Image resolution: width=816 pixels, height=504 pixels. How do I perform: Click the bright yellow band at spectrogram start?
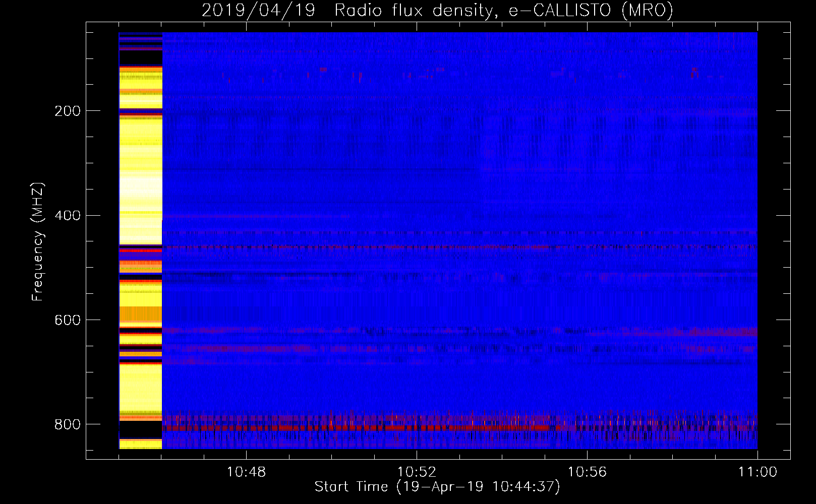click(x=141, y=240)
